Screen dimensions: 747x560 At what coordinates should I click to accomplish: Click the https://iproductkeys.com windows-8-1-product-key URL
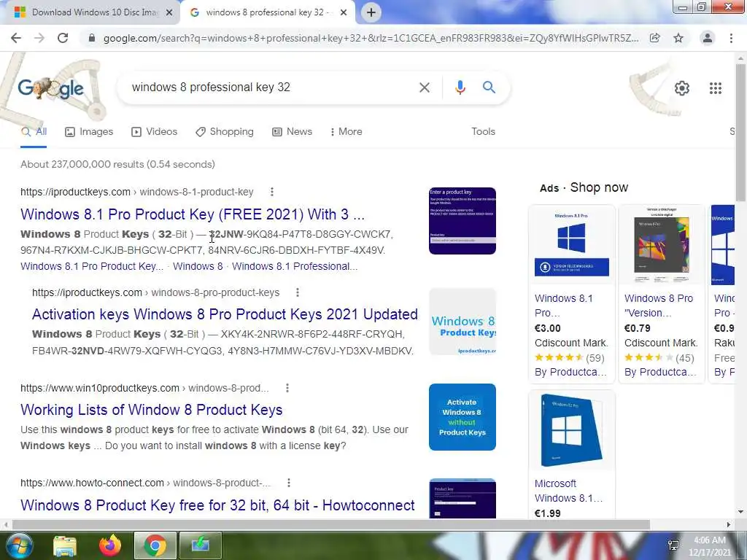click(137, 192)
